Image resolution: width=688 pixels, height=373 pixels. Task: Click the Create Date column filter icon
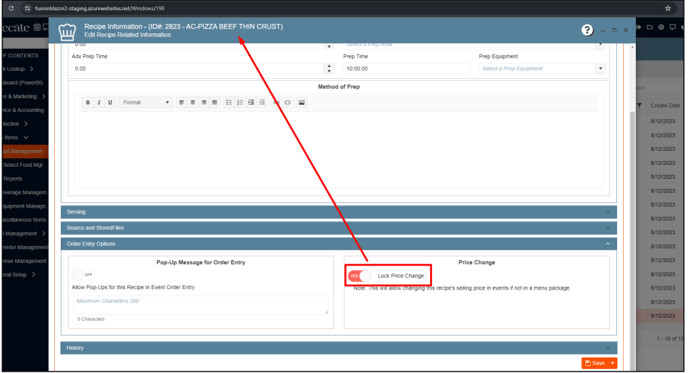tap(639, 105)
